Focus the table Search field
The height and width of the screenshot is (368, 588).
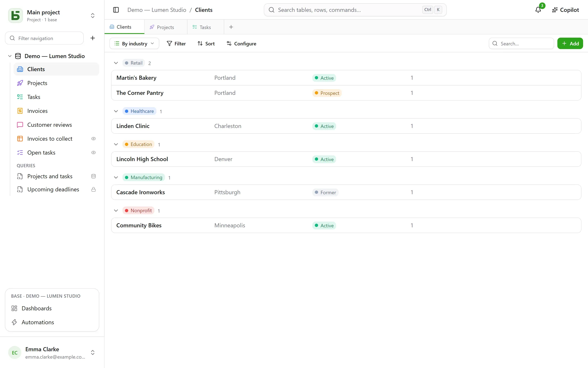coord(521,43)
